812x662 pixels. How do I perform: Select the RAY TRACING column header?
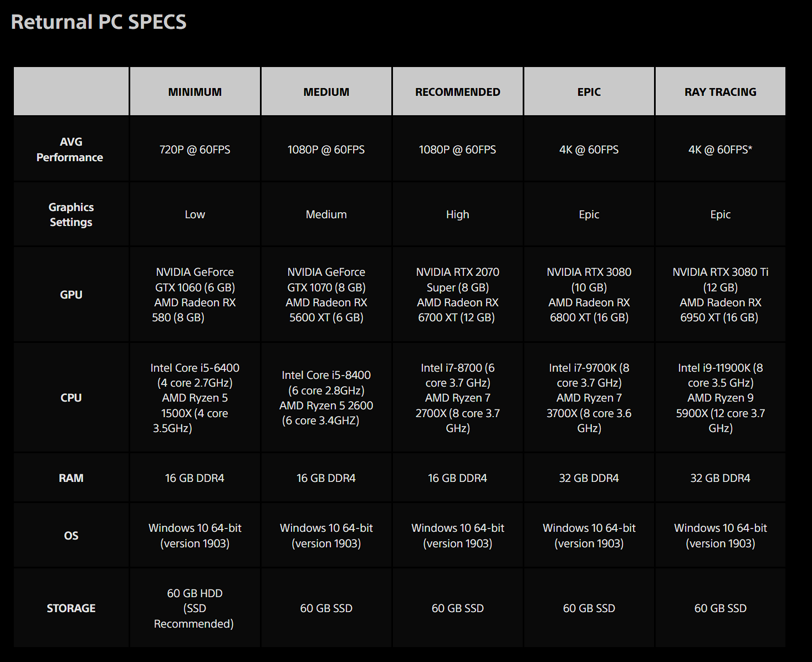720,92
